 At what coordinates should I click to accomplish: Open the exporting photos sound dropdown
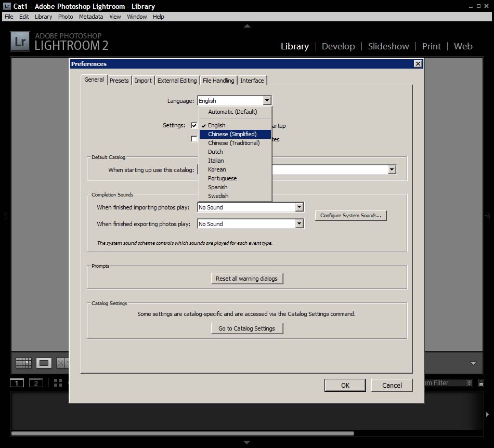click(x=299, y=224)
